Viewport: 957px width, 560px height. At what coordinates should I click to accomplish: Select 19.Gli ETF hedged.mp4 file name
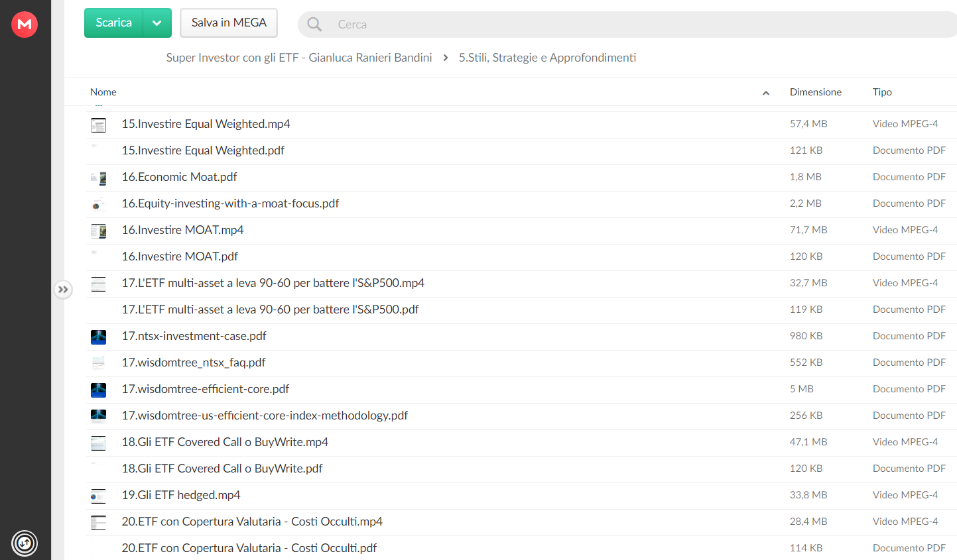tap(181, 495)
